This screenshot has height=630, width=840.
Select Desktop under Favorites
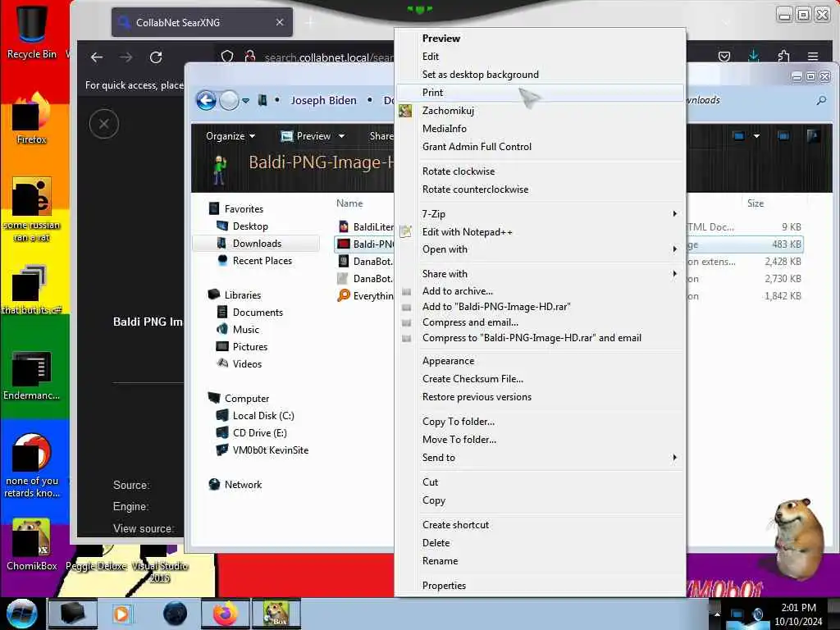[250, 226]
